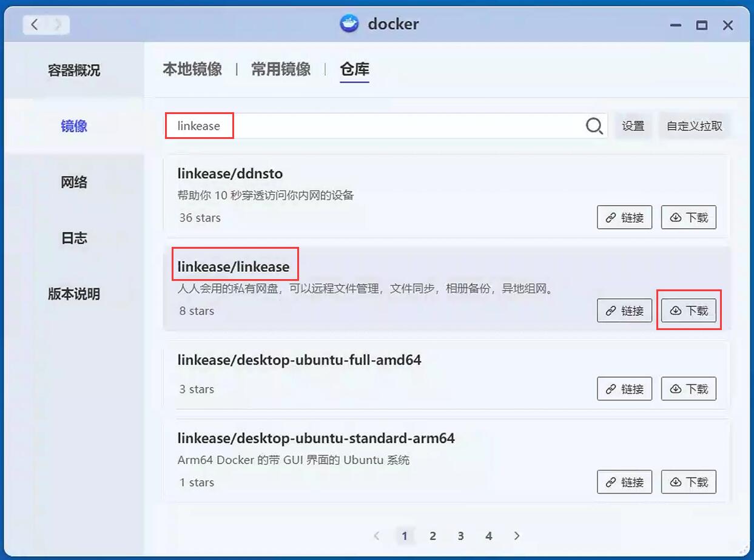754x560 pixels.
Task: Open 容器概况 in the sidebar
Action: tap(74, 70)
